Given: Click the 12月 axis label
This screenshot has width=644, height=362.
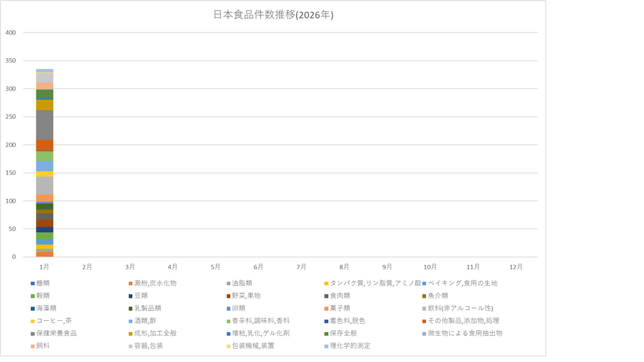Looking at the screenshot, I should tap(516, 267).
